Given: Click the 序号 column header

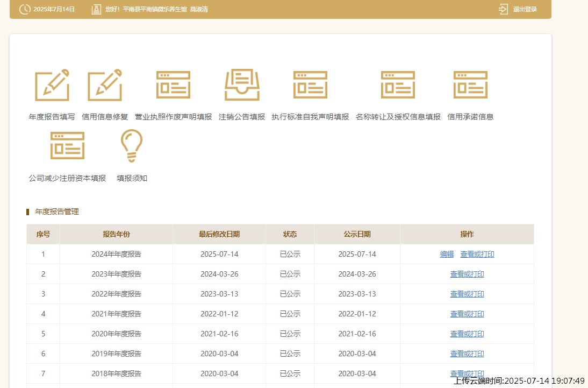Looking at the screenshot, I should tap(43, 234).
